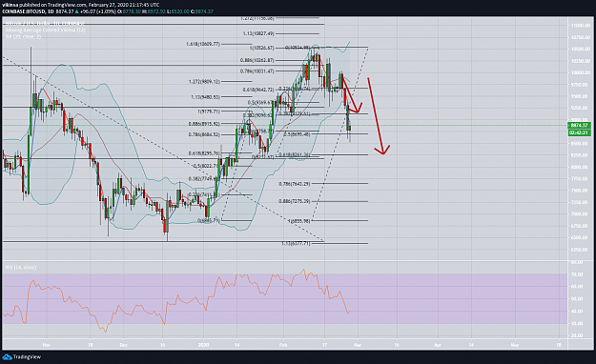Click the Feb label on time axis
Viewport: 596px width, 364px height.
point(283,345)
